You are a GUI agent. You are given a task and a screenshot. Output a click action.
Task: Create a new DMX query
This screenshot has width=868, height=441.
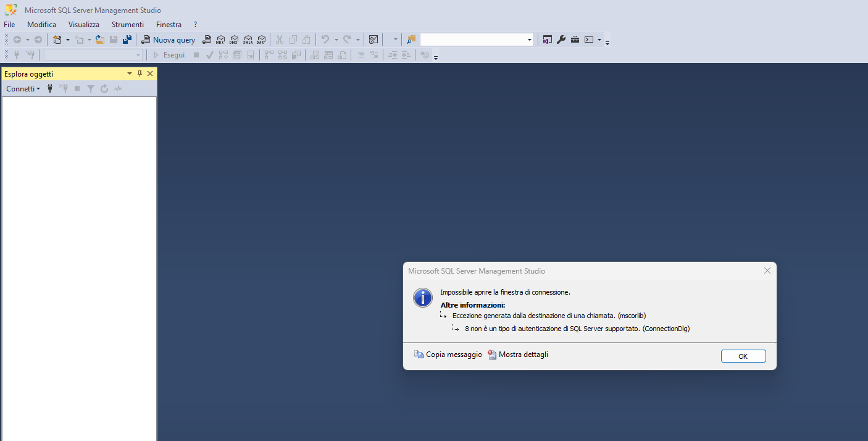[x=234, y=40]
